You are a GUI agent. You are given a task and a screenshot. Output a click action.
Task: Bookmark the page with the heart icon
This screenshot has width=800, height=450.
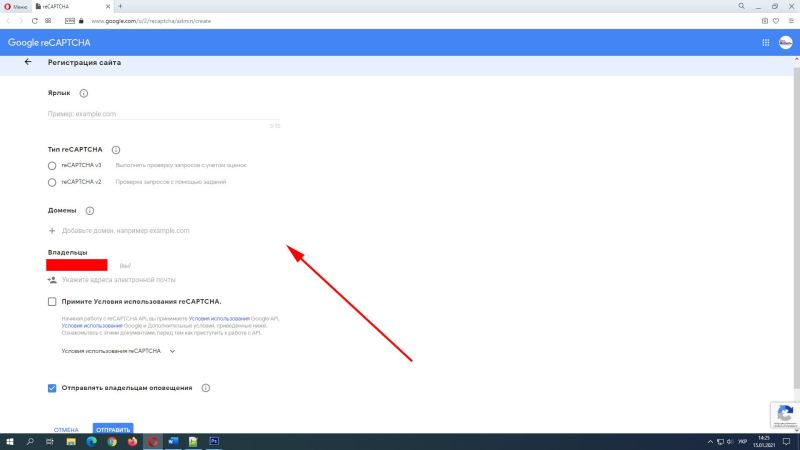[776, 21]
